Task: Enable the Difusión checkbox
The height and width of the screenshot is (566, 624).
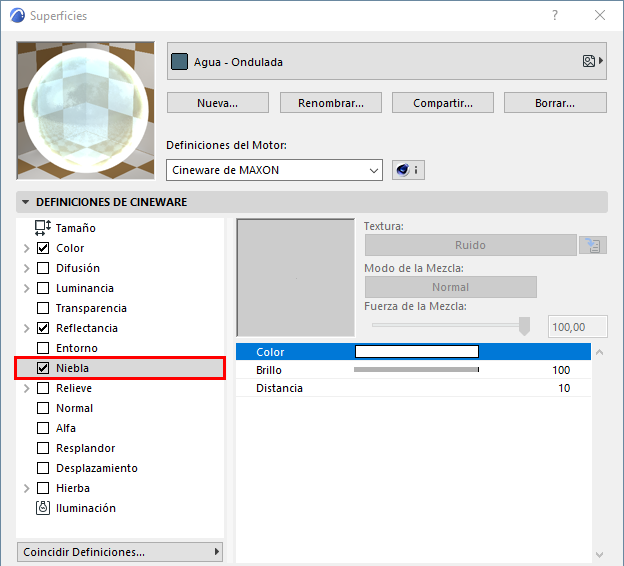Action: (x=43, y=268)
